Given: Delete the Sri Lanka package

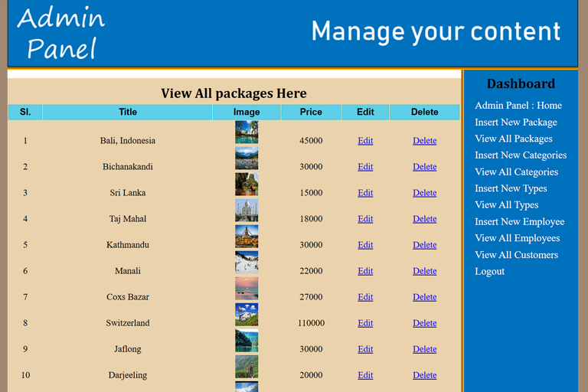Looking at the screenshot, I should [424, 193].
